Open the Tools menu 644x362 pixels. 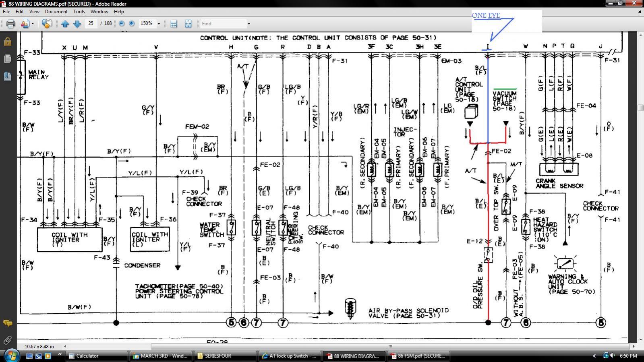79,12
